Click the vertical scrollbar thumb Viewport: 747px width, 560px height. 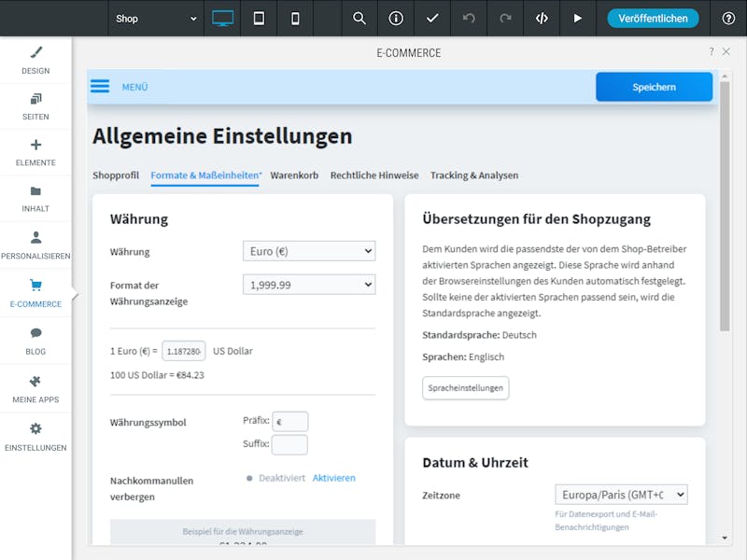(725, 206)
